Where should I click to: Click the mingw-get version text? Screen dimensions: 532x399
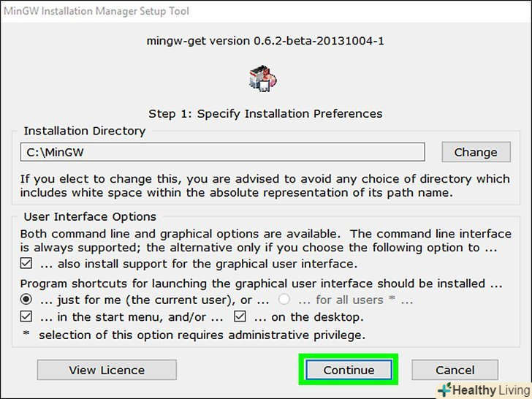265,41
